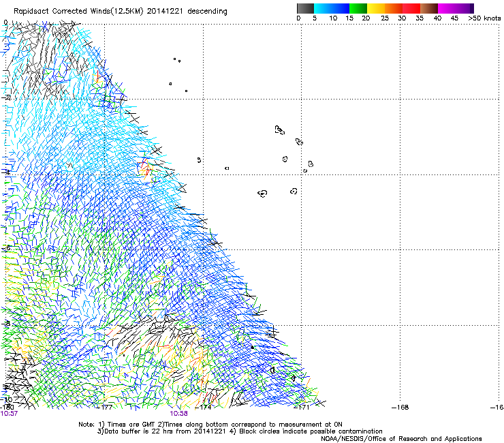The image size is (504, 443).
Task: Click the '-174' longitude axis label
Action: [x=204, y=408]
